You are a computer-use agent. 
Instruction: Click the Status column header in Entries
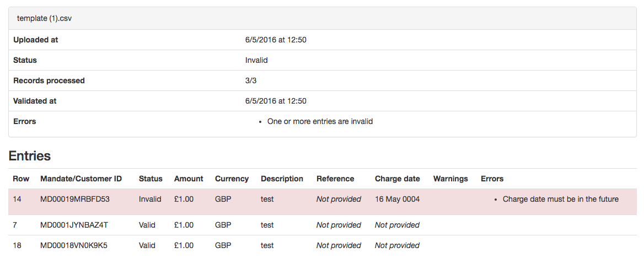(151, 179)
